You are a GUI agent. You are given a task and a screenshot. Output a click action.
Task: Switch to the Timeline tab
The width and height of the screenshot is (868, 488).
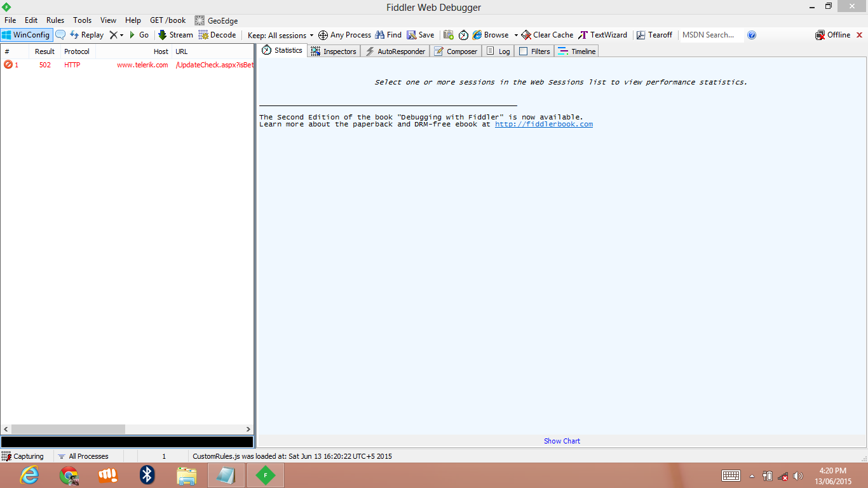[577, 51]
